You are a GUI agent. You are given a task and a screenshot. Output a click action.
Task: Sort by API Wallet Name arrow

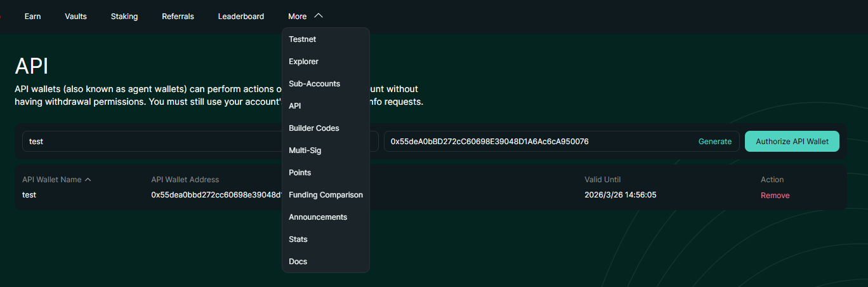[88, 180]
